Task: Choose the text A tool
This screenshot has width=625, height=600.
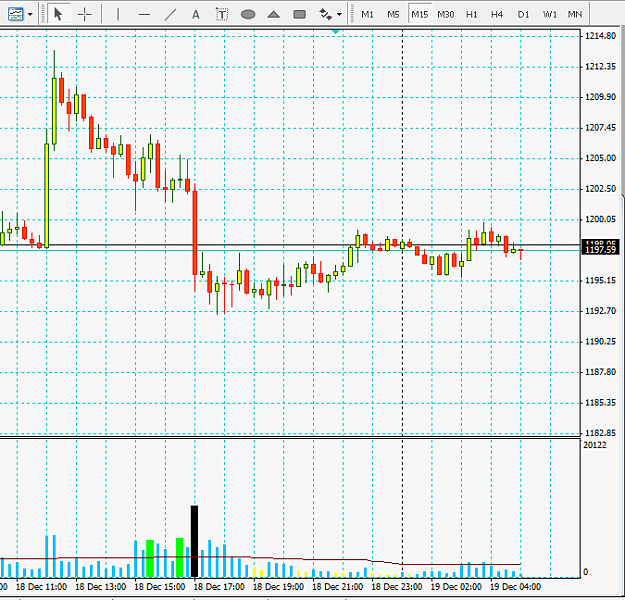Action: click(x=195, y=15)
